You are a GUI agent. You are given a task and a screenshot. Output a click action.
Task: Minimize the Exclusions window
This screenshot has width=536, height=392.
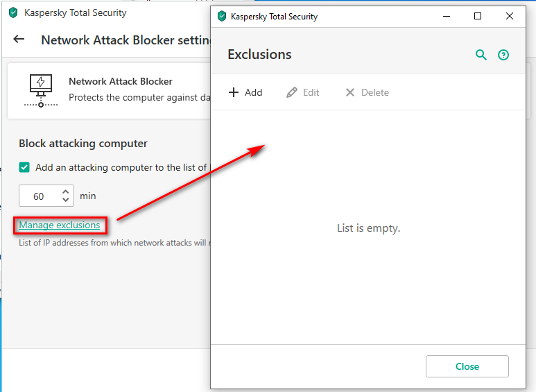tap(447, 16)
